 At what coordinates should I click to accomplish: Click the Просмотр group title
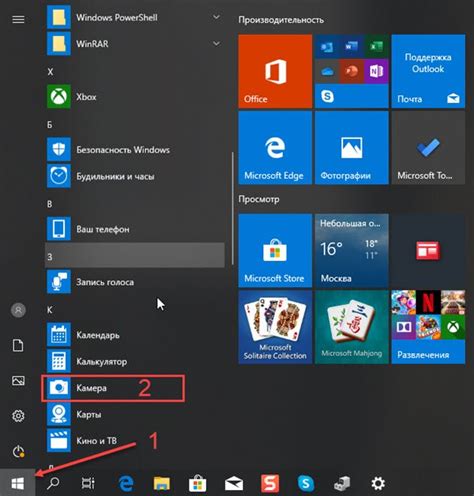pos(259,199)
